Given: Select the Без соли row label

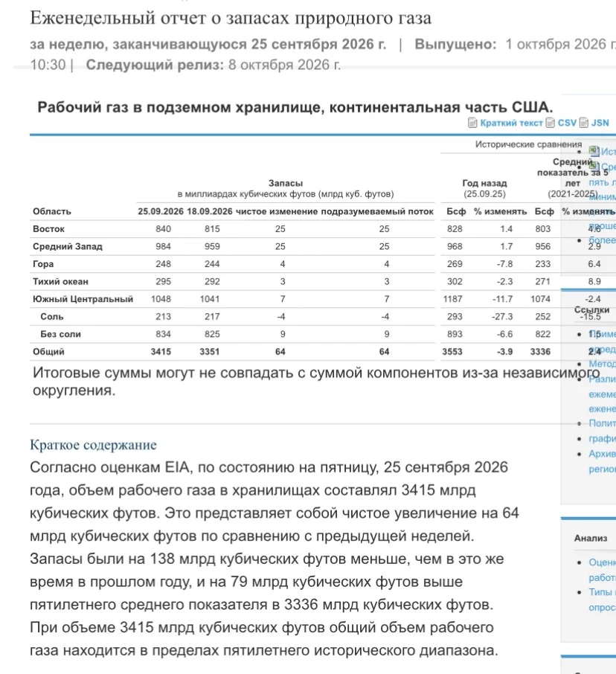Looking at the screenshot, I should pyautogui.click(x=60, y=334).
